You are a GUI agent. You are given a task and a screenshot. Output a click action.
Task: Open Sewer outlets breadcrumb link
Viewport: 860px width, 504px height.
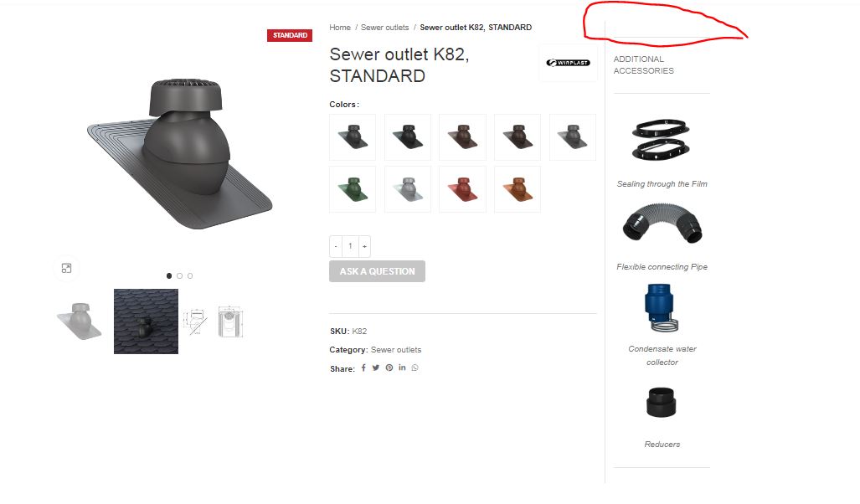point(384,28)
